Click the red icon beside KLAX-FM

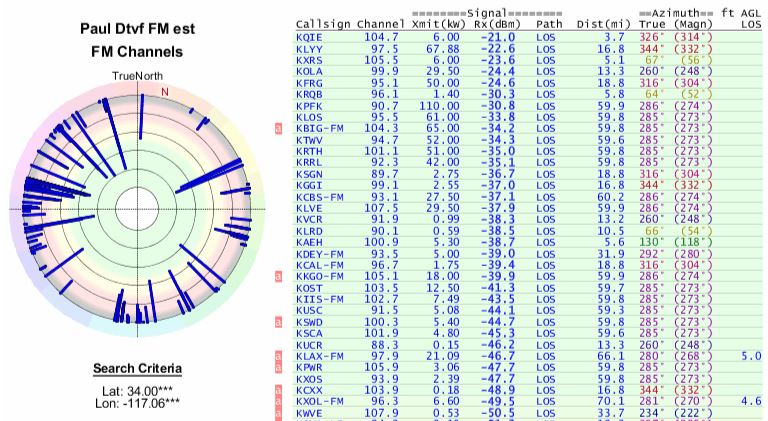(x=281, y=356)
